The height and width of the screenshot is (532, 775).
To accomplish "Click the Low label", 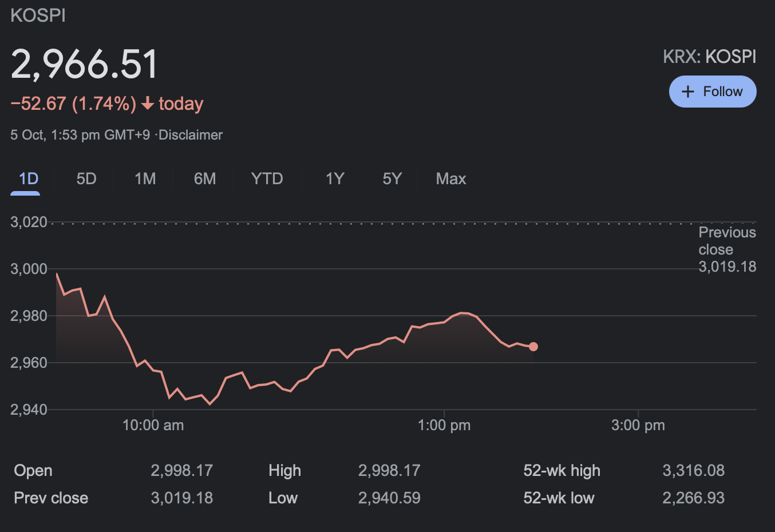I will pyautogui.click(x=283, y=498).
